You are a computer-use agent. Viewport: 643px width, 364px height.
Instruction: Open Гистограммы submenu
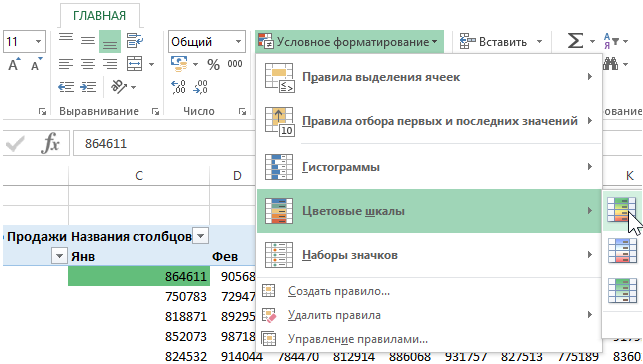[429, 167]
